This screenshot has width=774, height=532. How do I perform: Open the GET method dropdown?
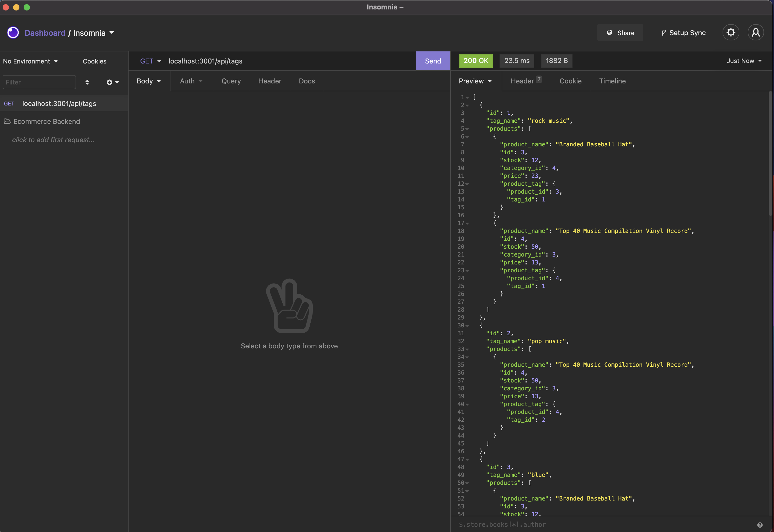[x=151, y=61]
